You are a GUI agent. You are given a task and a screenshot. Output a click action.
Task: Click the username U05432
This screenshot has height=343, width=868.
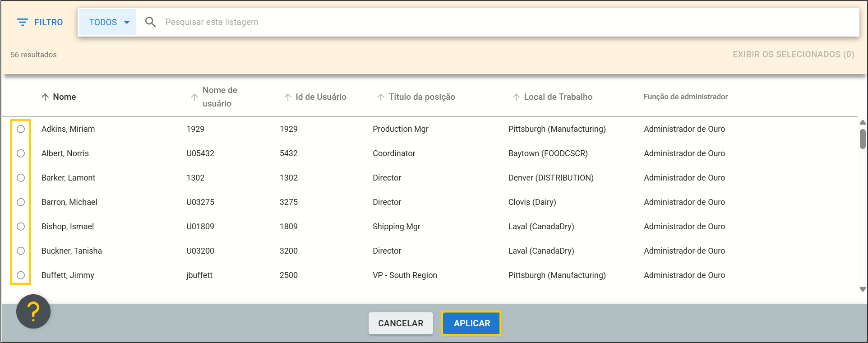pyautogui.click(x=200, y=153)
